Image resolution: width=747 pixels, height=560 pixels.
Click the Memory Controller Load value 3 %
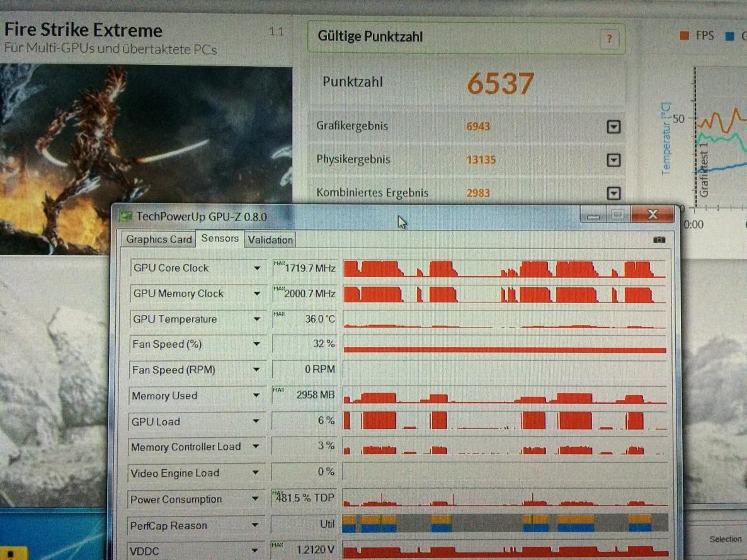click(x=304, y=445)
